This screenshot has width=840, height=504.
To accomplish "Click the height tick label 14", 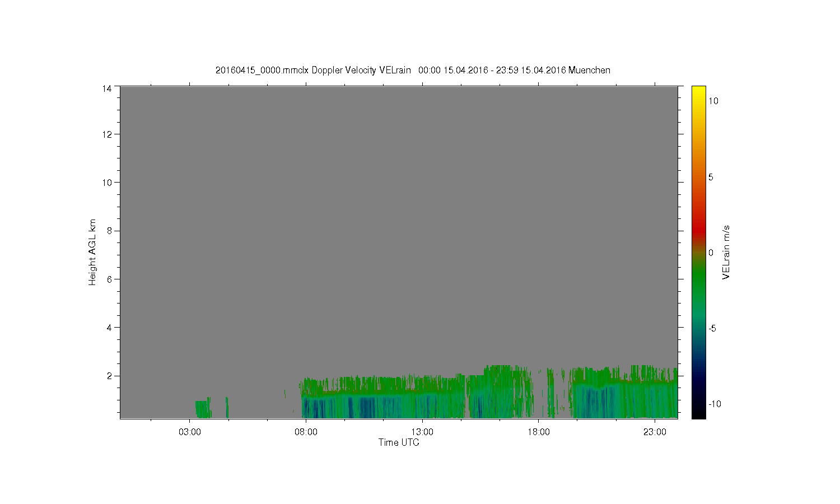I will [x=107, y=88].
